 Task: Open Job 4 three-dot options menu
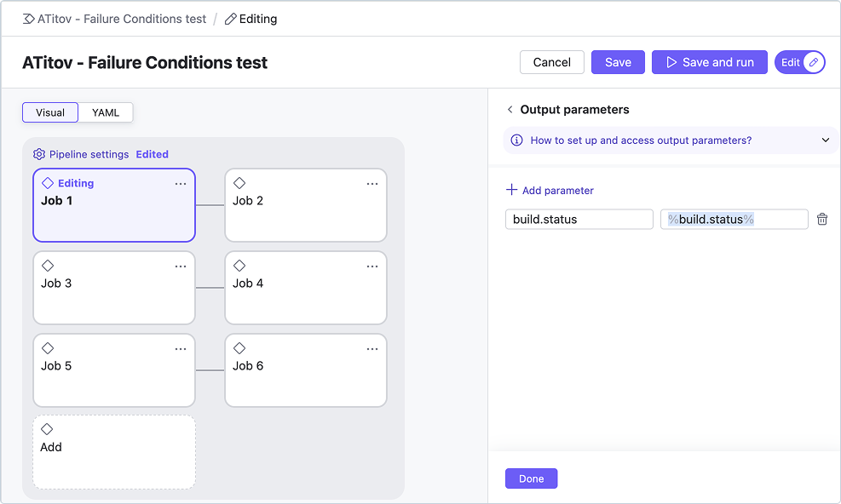click(372, 266)
